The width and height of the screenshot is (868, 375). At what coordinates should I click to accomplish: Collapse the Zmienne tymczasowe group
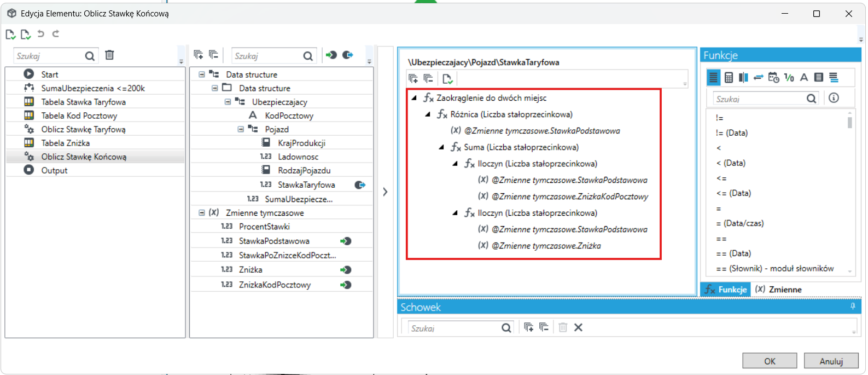202,213
